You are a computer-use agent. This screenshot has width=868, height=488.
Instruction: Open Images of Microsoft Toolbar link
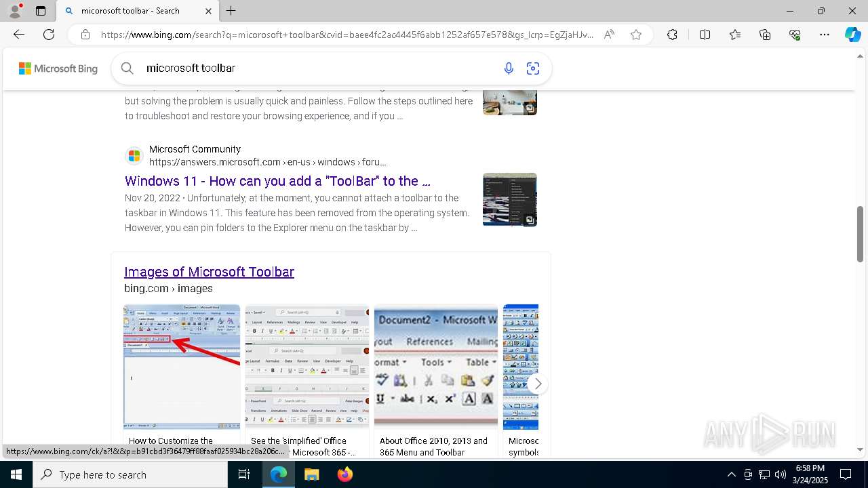[x=209, y=272]
